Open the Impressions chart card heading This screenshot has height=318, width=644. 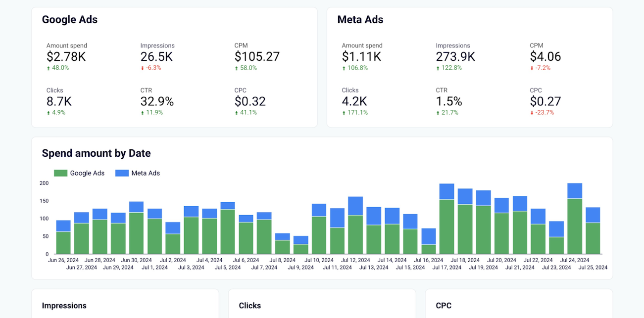coord(64,306)
